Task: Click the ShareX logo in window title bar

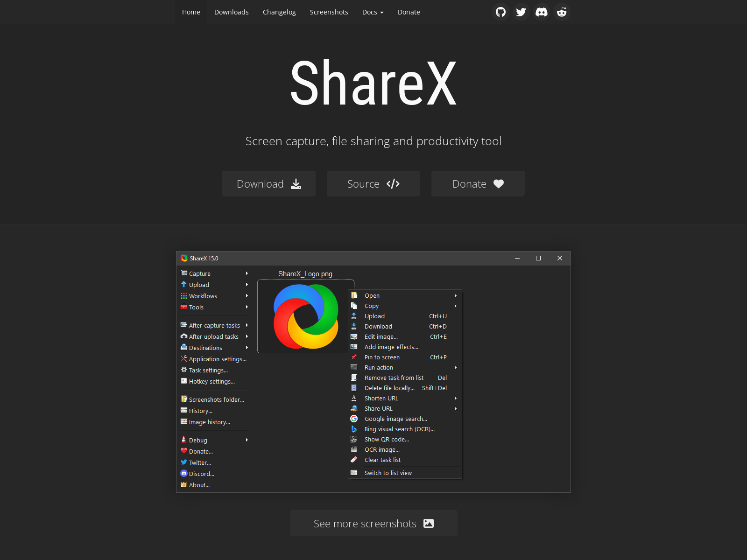Action: pos(184,259)
